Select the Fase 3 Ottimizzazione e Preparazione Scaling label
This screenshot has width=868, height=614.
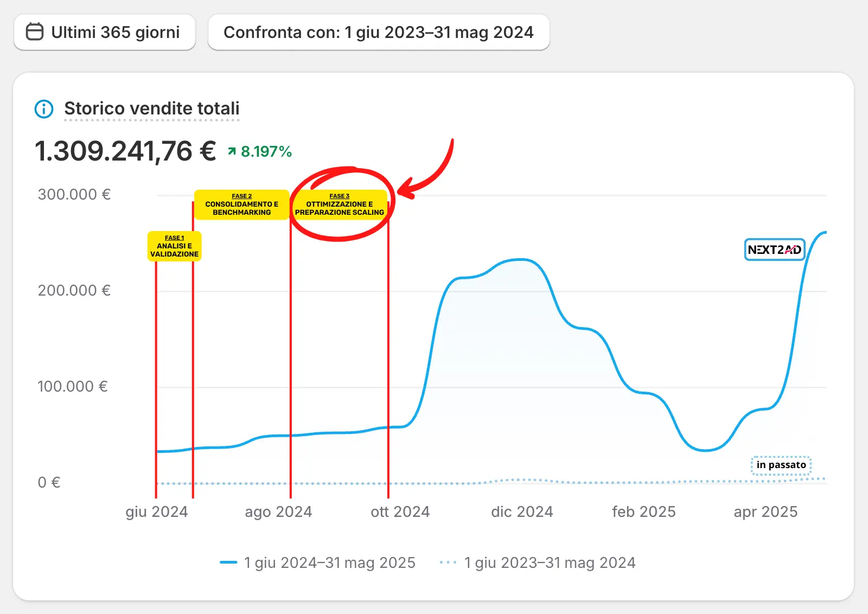(339, 204)
